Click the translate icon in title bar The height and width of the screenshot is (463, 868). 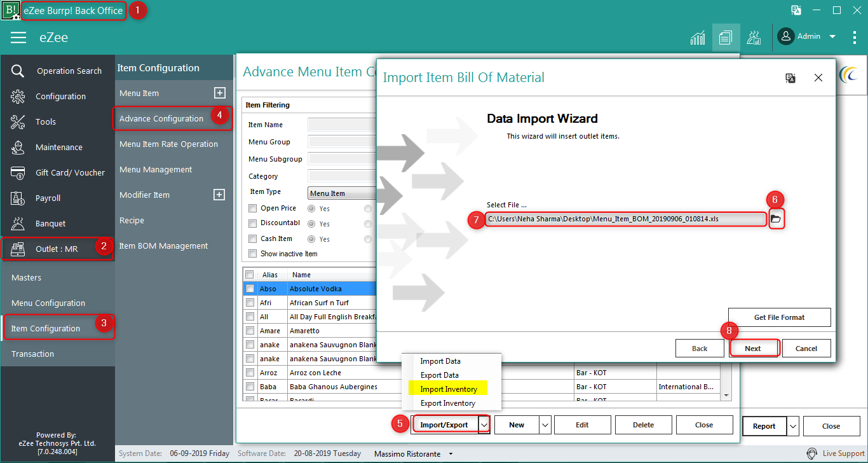tap(796, 10)
